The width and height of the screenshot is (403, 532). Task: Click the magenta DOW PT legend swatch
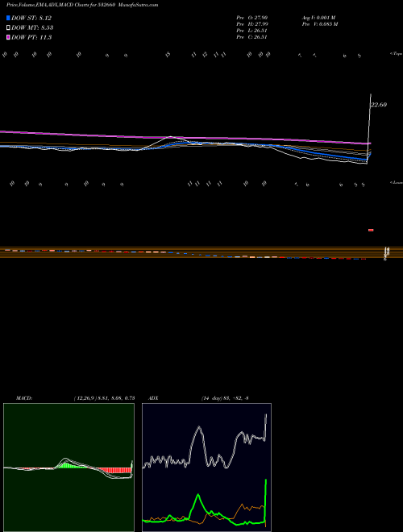click(x=9, y=37)
